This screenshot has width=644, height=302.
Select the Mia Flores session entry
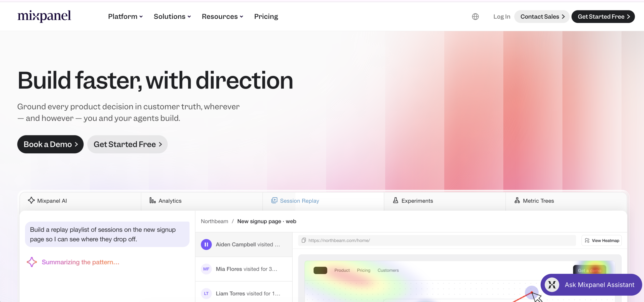(244, 269)
